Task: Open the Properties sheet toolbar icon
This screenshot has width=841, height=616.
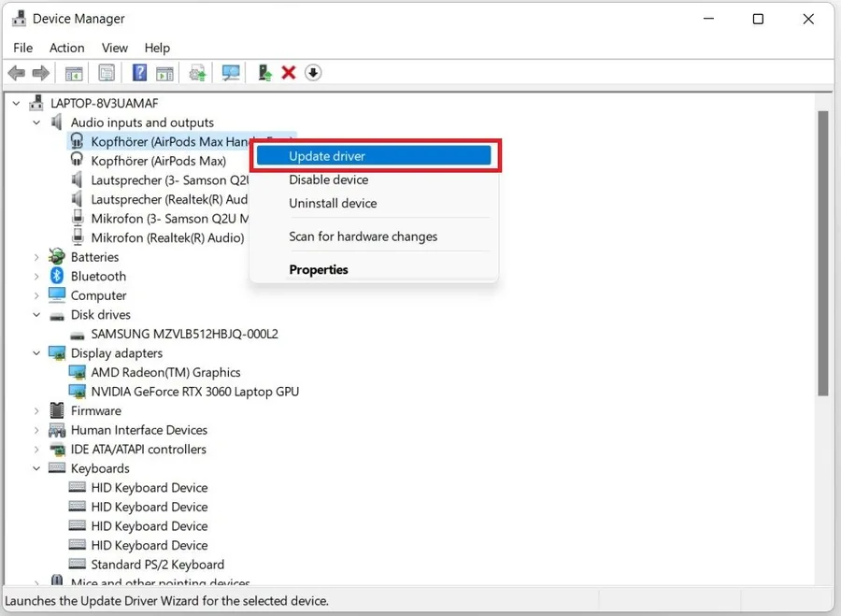Action: pyautogui.click(x=107, y=72)
